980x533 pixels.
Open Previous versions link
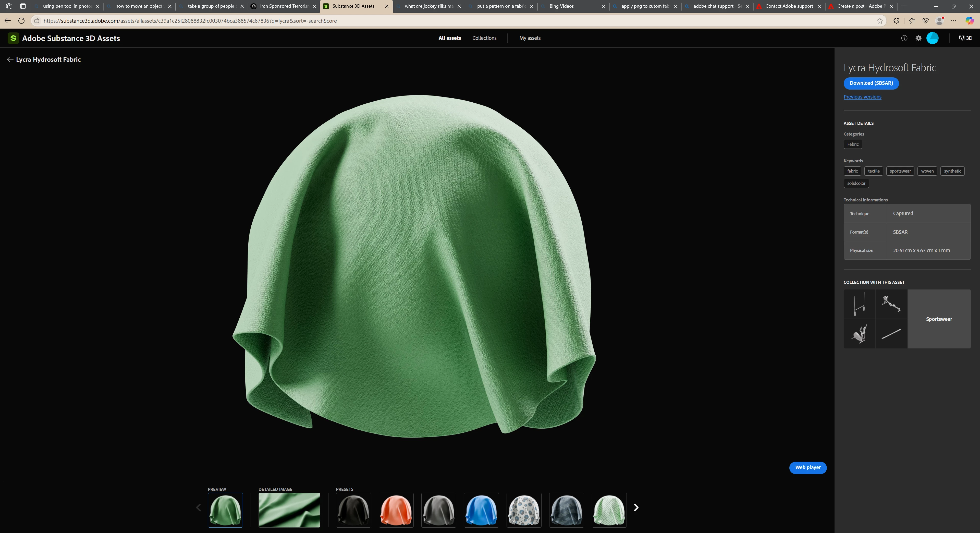[x=862, y=97]
